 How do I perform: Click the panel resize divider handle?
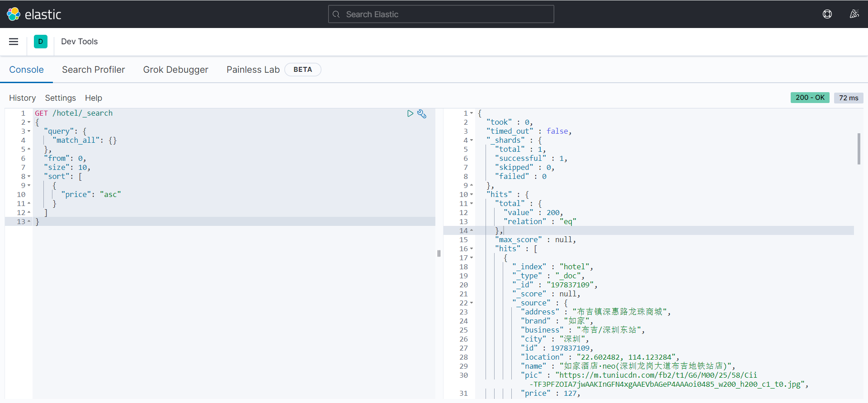439,253
